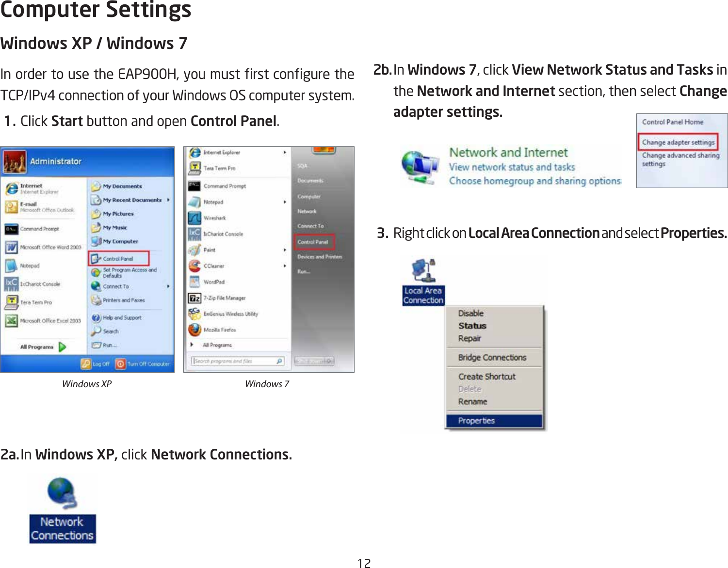Click Change adapter settings link
This screenshot has width=728, height=568.
tap(678, 142)
